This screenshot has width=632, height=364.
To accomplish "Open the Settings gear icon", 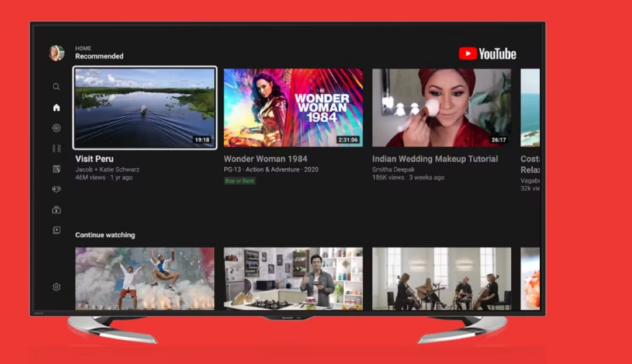I will pos(57,287).
